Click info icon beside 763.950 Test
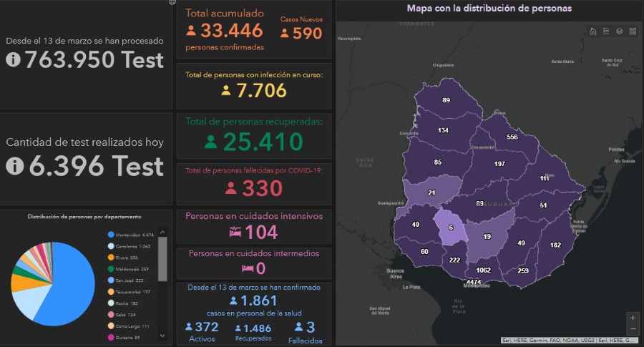 14,60
